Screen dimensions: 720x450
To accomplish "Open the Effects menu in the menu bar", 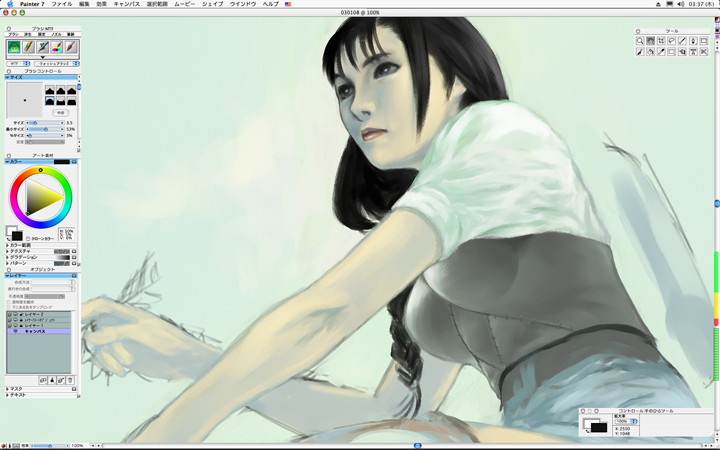I will [x=101, y=4].
